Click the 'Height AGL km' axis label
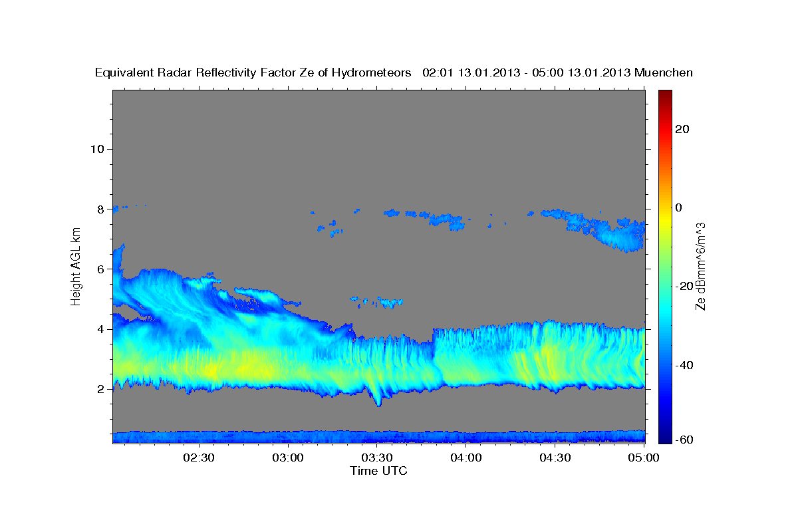 [x=76, y=266]
